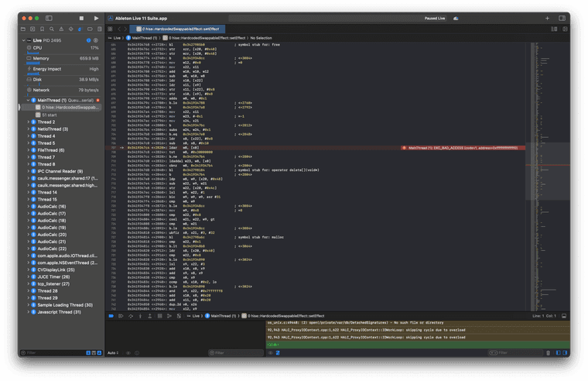
Task: Open the editor options split icon
Action: click(554, 29)
